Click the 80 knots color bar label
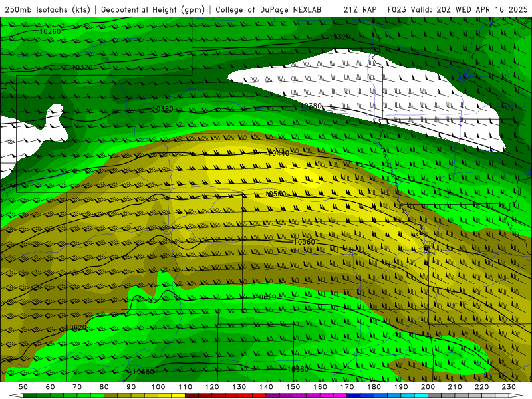This screenshot has height=399, width=532. (x=104, y=387)
